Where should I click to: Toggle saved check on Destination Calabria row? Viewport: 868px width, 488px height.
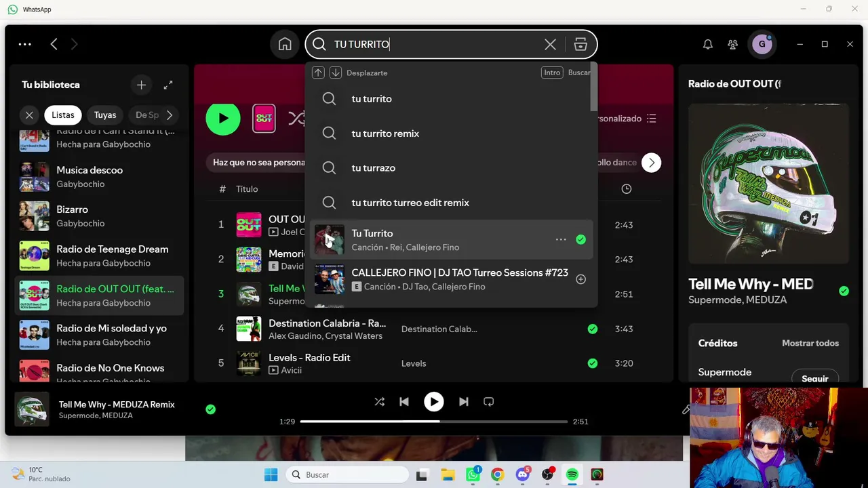pos(593,329)
